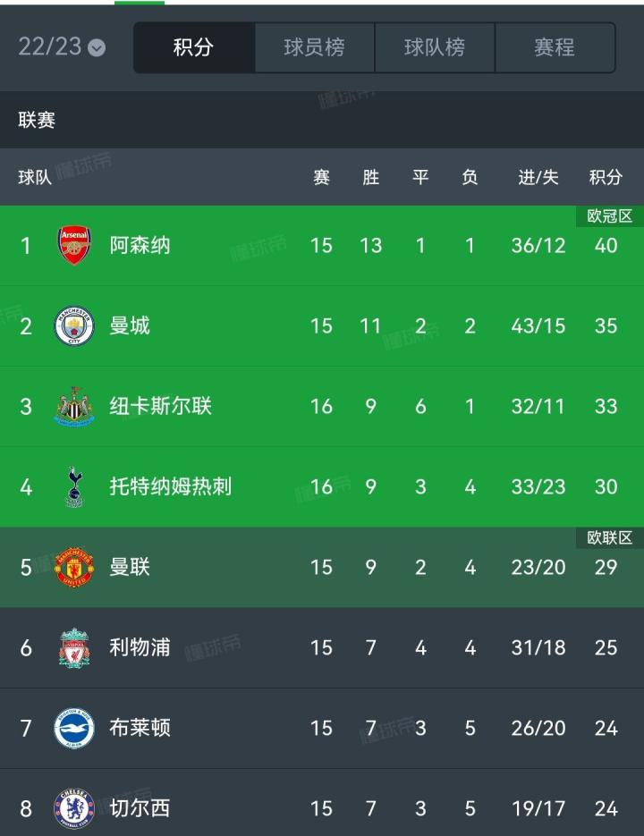Click the 进/失 column header
This screenshot has height=836, width=644.
click(538, 177)
